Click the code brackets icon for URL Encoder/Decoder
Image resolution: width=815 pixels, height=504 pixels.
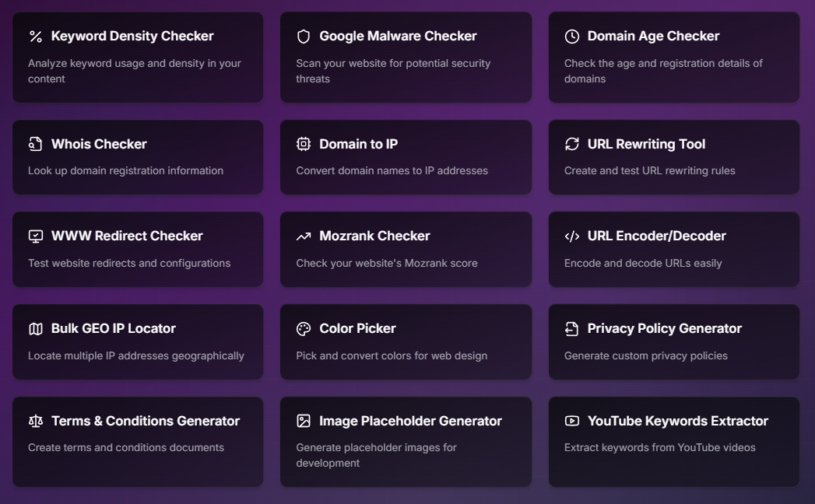(572, 236)
